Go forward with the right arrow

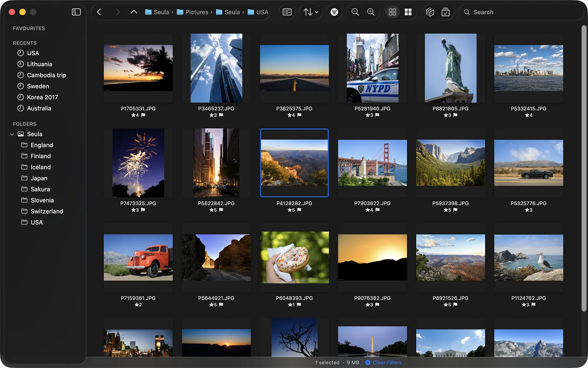pos(118,12)
